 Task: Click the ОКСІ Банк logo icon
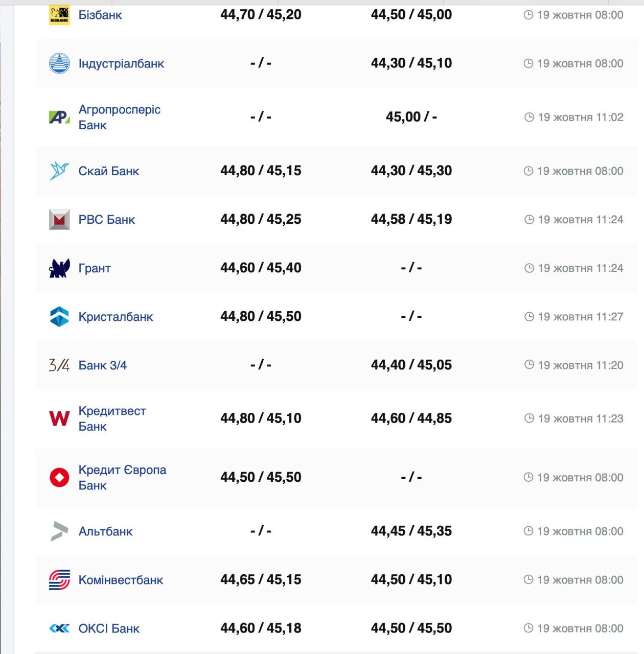[x=59, y=628]
